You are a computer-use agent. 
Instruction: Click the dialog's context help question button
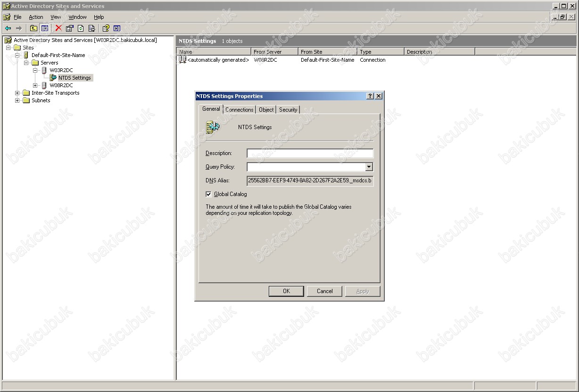[370, 96]
